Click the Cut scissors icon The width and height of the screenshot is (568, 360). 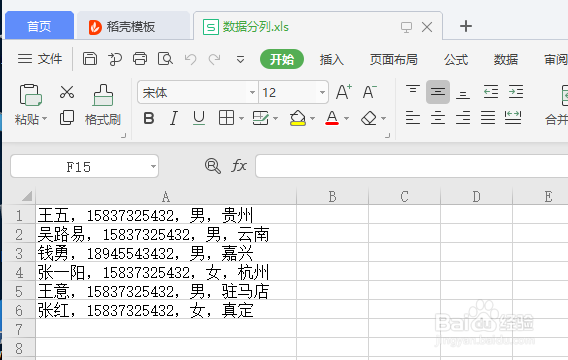tap(67, 92)
